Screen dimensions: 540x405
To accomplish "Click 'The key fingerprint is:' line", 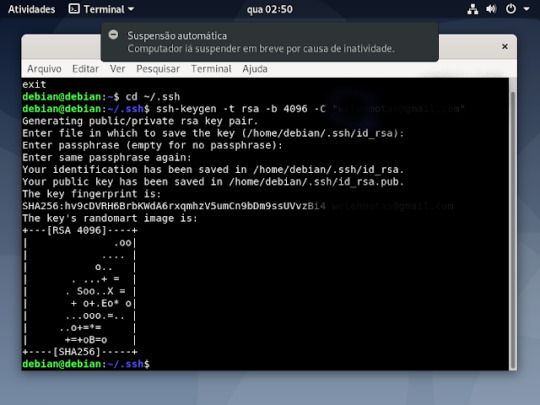I will pyautogui.click(x=92, y=194).
